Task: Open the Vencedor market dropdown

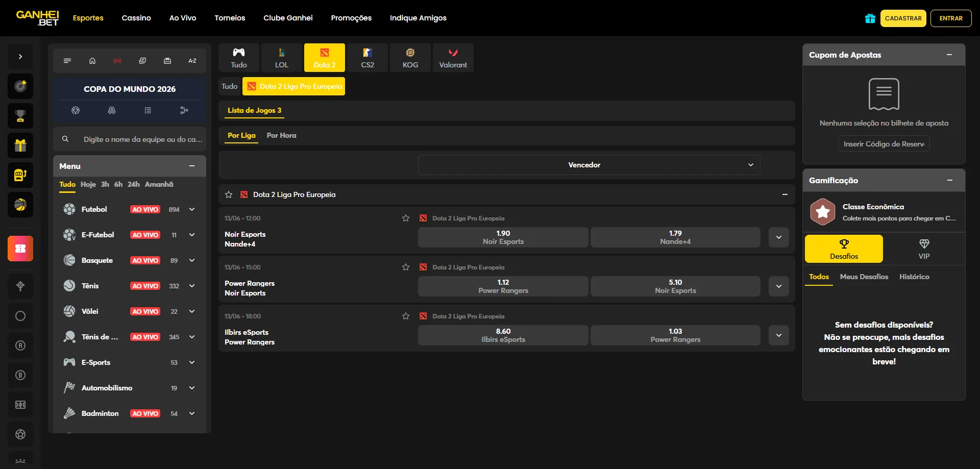Action: tap(589, 165)
